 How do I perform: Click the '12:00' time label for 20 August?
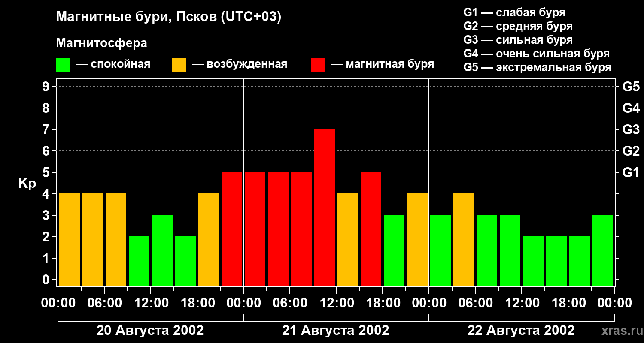coord(151,303)
